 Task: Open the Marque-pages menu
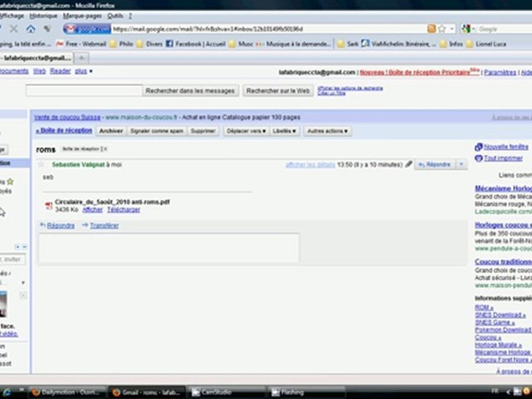[82, 16]
